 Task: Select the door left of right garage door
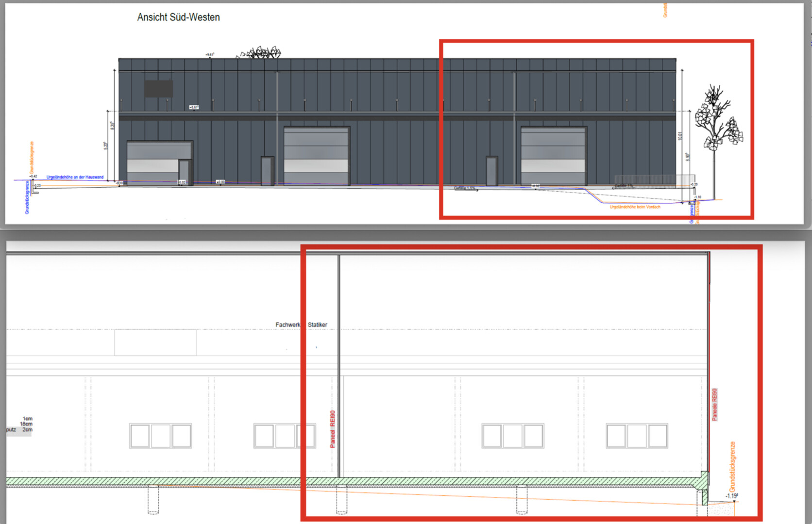[492, 170]
